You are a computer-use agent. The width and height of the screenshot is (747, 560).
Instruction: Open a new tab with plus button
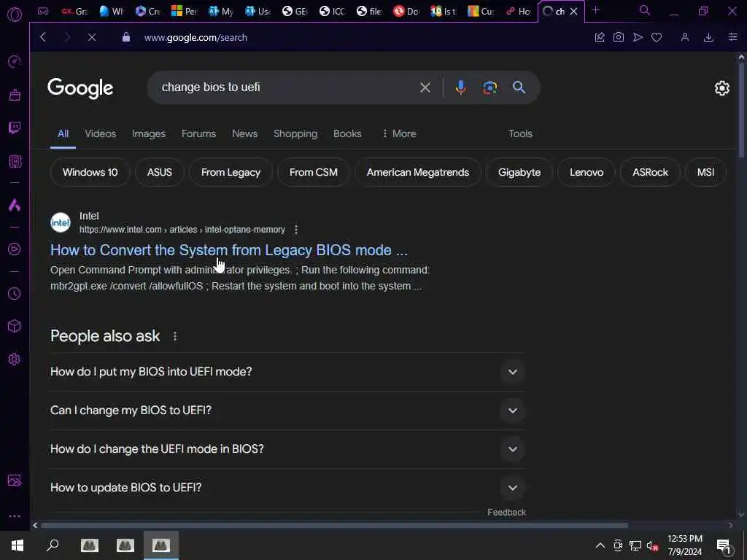595,10
